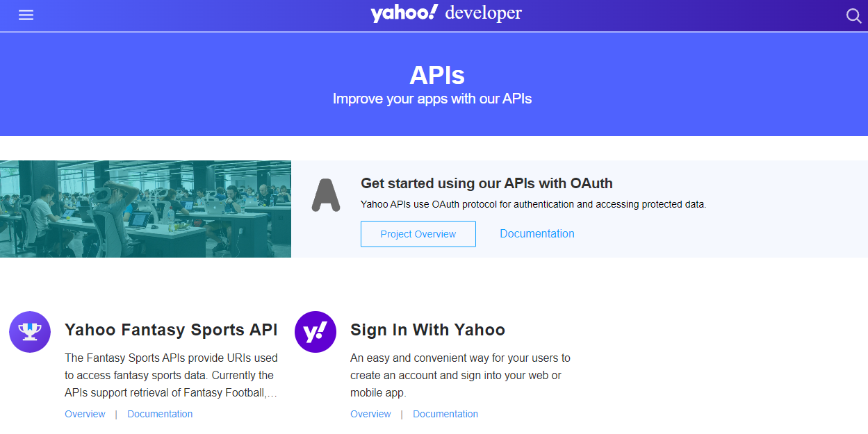The image size is (868, 434).
Task: Click the Fantasy Sports trophy icon
Action: [x=30, y=332]
